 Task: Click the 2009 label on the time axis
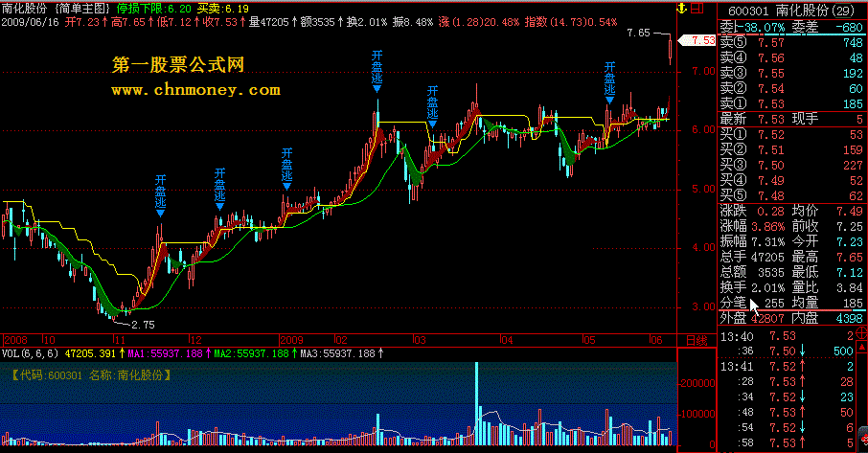(x=291, y=340)
